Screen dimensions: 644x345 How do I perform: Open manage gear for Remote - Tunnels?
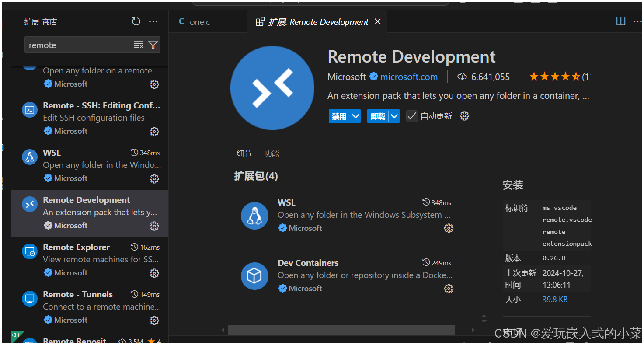[154, 320]
